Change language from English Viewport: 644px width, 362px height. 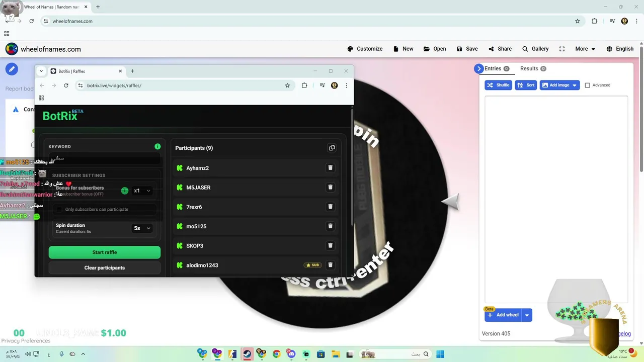tap(620, 49)
